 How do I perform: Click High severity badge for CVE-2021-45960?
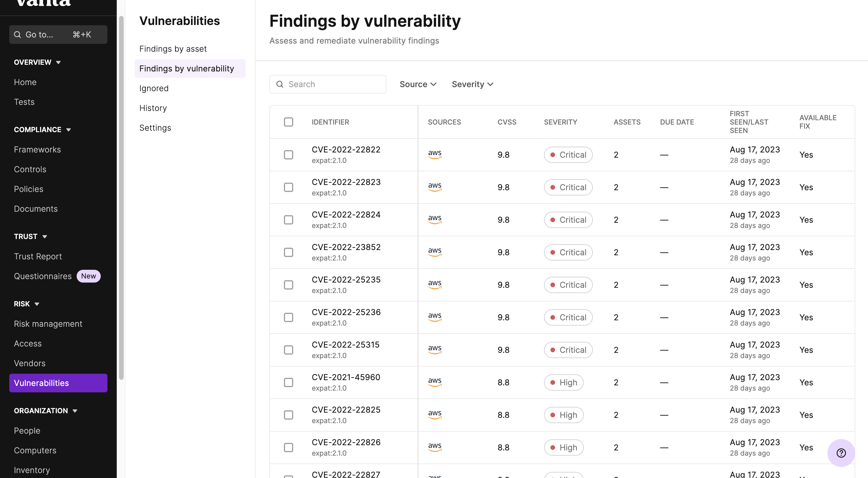(x=564, y=382)
